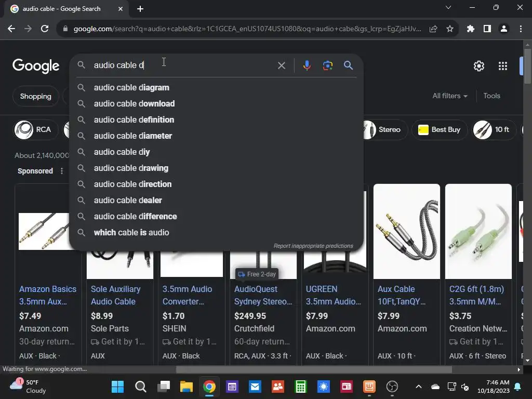Show hidden system tray icons
The image size is (532, 399).
point(419,387)
